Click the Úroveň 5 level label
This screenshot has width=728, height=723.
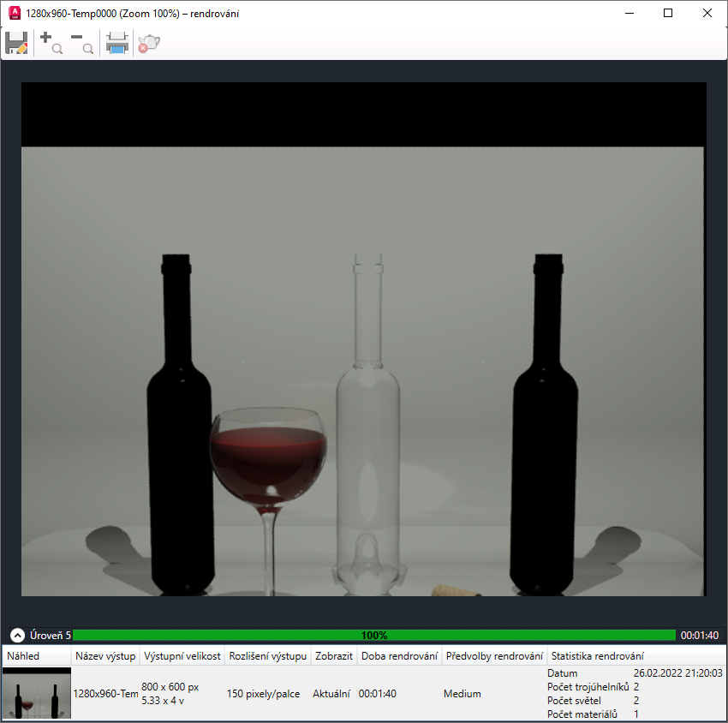pos(51,635)
